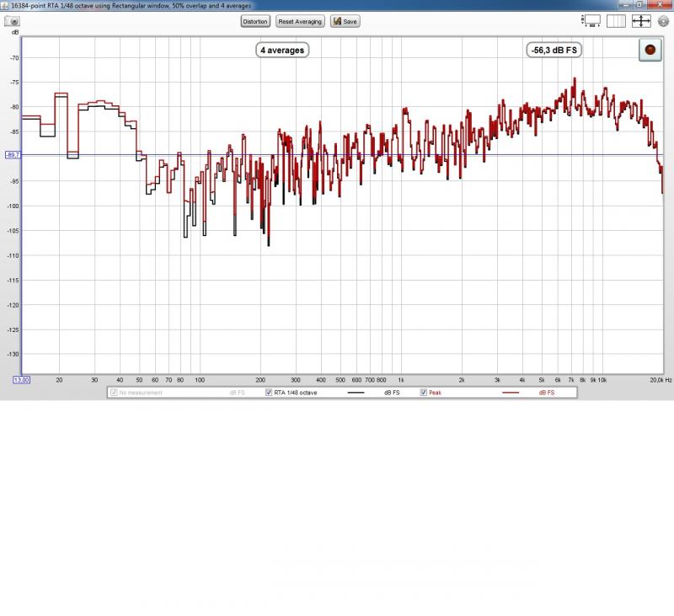This screenshot has width=674, height=616.
Task: Start recording with the red record button
Action: tap(650, 50)
